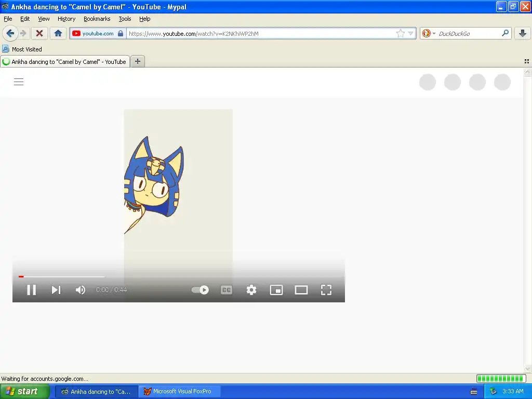Open the list all tabs button
Screen dimensions: 532x399
pos(527,61)
